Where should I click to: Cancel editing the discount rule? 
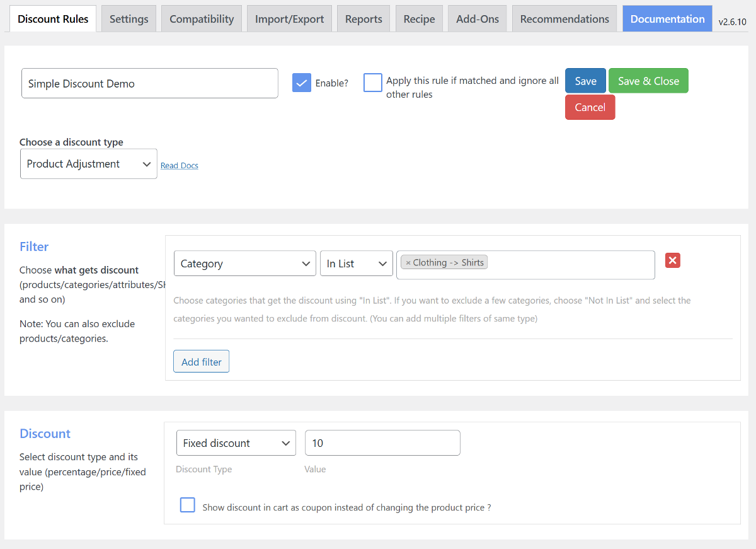[x=590, y=107]
